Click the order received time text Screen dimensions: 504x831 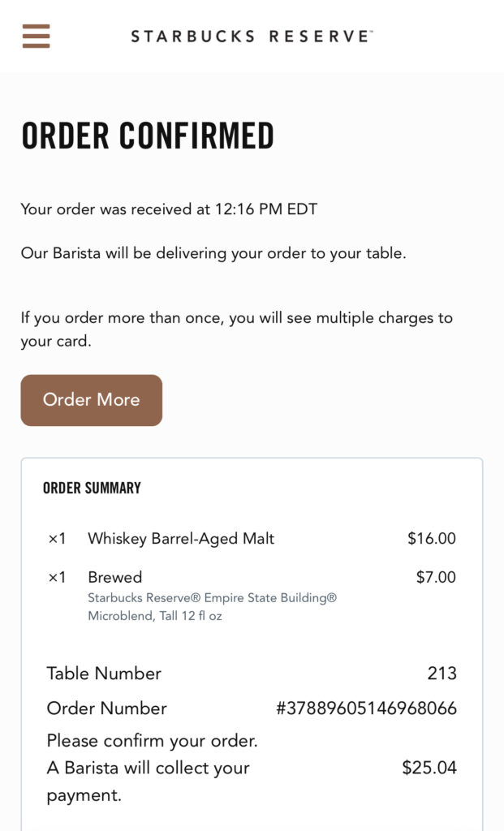pos(169,209)
